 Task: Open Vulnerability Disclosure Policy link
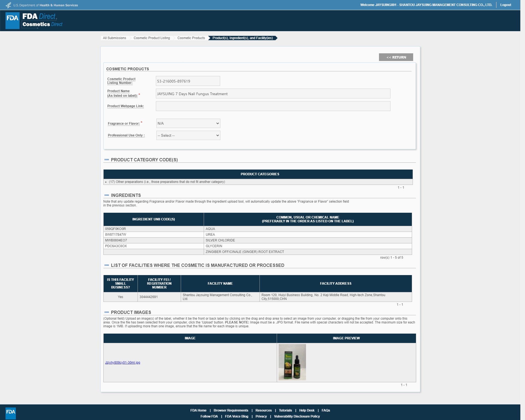click(x=297, y=416)
